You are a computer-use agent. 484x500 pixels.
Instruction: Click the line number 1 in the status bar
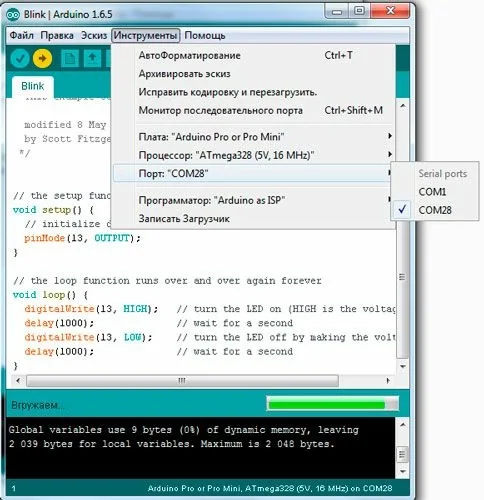click(x=14, y=489)
